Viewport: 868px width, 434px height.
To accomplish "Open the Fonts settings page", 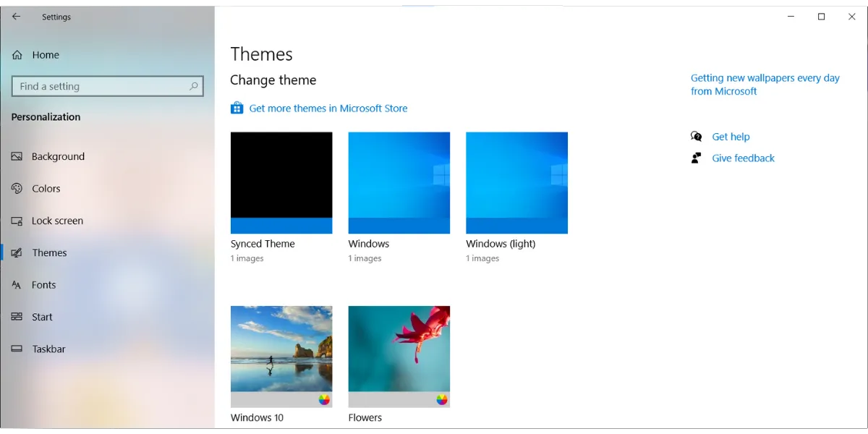I will tap(43, 285).
